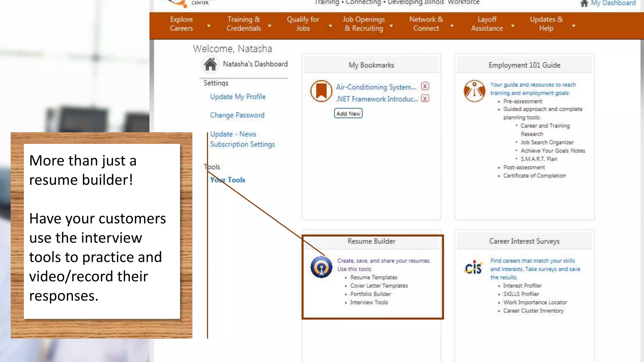Expand the Layoff Assistance dropdown arrow
644x362 pixels.
click(513, 26)
